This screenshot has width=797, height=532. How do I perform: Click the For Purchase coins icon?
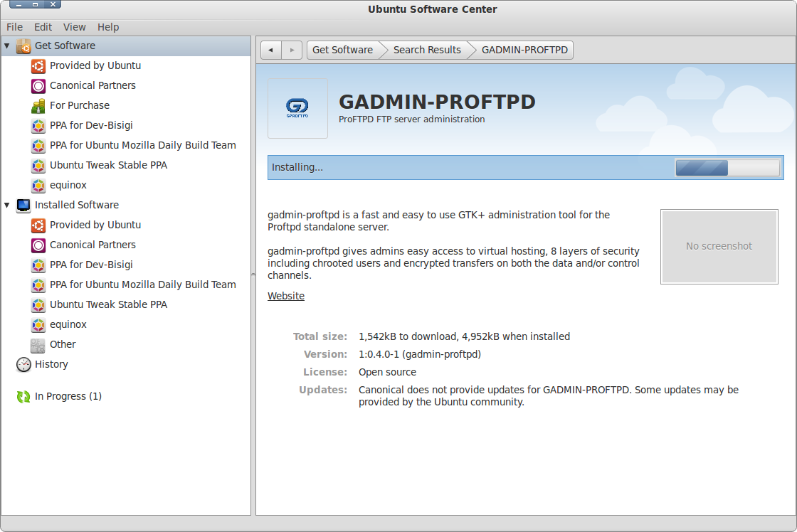click(x=38, y=106)
